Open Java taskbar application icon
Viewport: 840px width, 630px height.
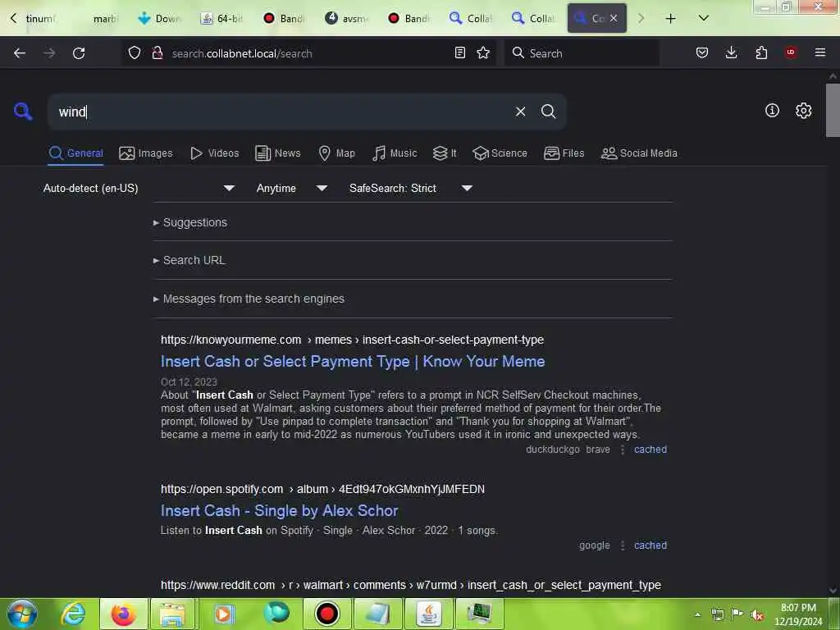429,614
